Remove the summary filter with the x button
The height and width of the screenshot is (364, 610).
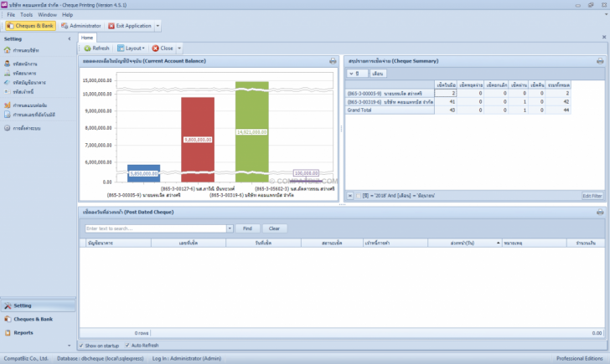tap(350, 196)
